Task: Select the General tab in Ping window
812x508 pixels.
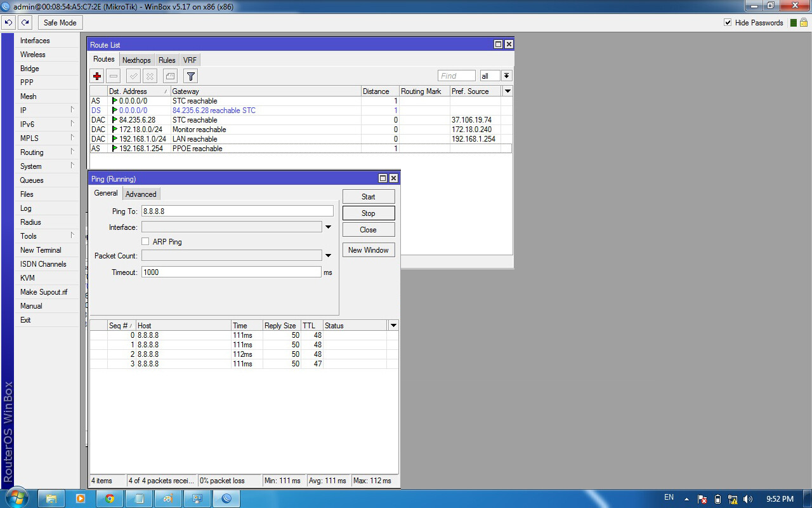Action: click(106, 194)
